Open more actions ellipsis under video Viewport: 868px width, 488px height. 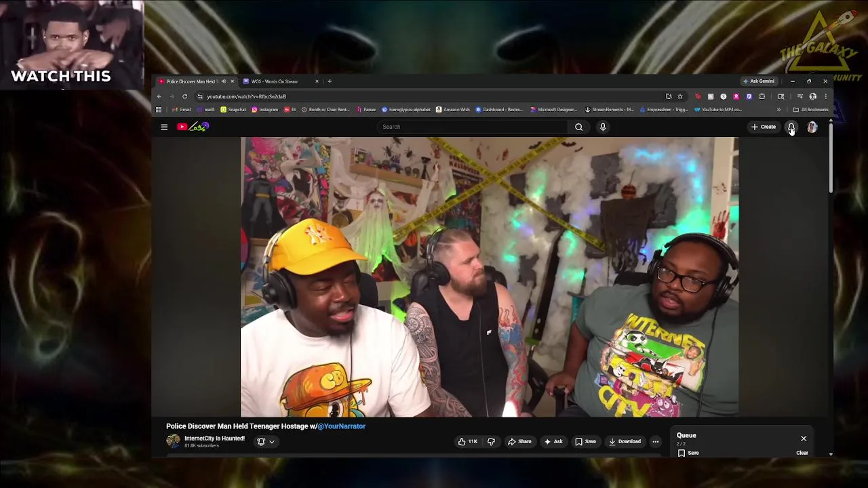[x=655, y=441]
